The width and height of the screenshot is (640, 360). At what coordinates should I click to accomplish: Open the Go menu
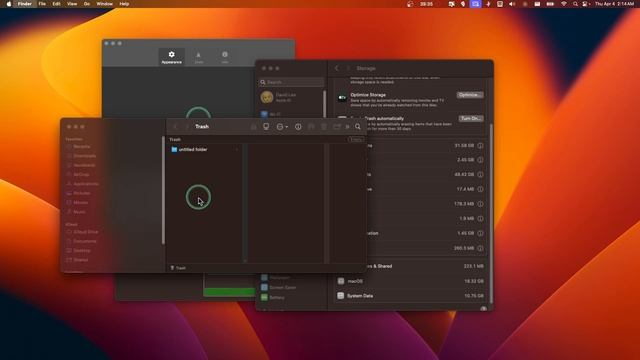click(87, 4)
